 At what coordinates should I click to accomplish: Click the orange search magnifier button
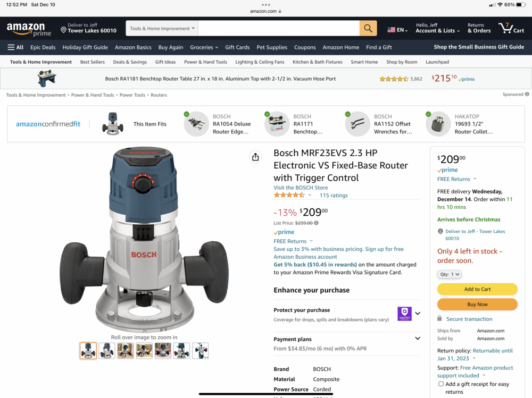tap(368, 28)
